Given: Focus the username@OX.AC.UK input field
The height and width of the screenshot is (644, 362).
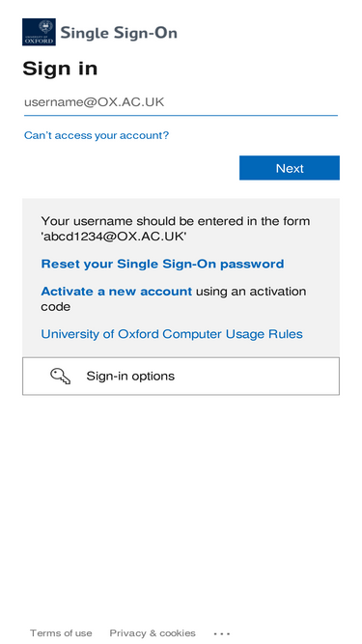Looking at the screenshot, I should pos(181,102).
